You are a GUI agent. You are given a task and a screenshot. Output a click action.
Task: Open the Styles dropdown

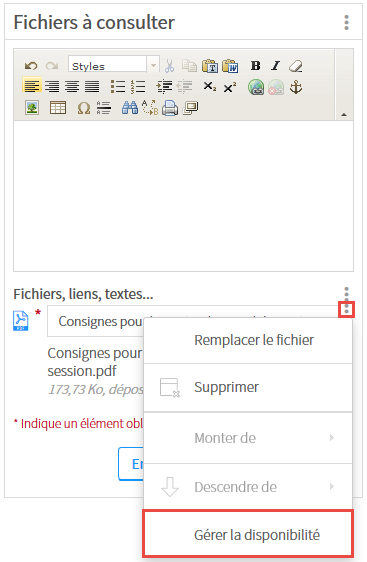point(114,66)
